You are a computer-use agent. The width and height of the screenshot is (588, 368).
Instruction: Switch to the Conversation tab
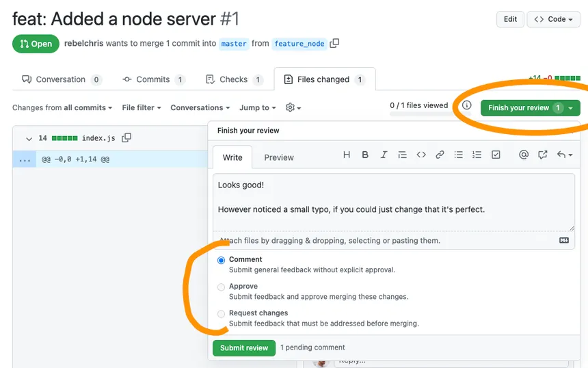[x=62, y=79]
